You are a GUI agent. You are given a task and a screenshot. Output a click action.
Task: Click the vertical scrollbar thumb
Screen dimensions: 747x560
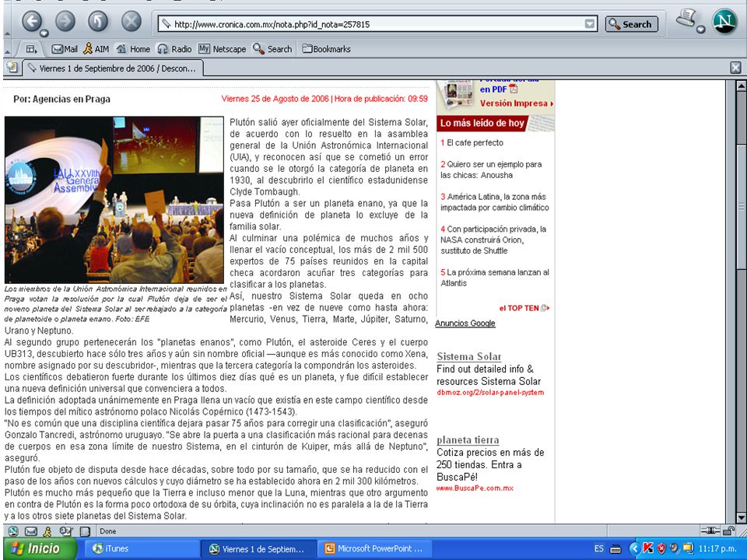741,205
